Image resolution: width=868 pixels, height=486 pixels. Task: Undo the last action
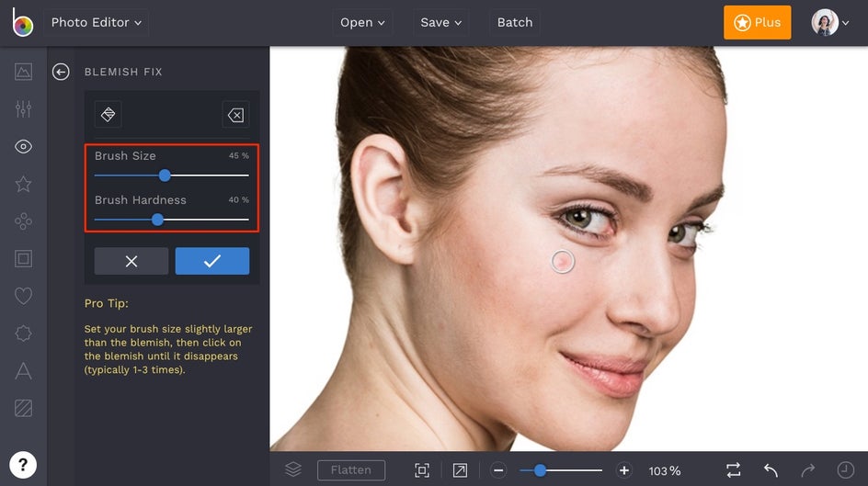[x=771, y=470]
